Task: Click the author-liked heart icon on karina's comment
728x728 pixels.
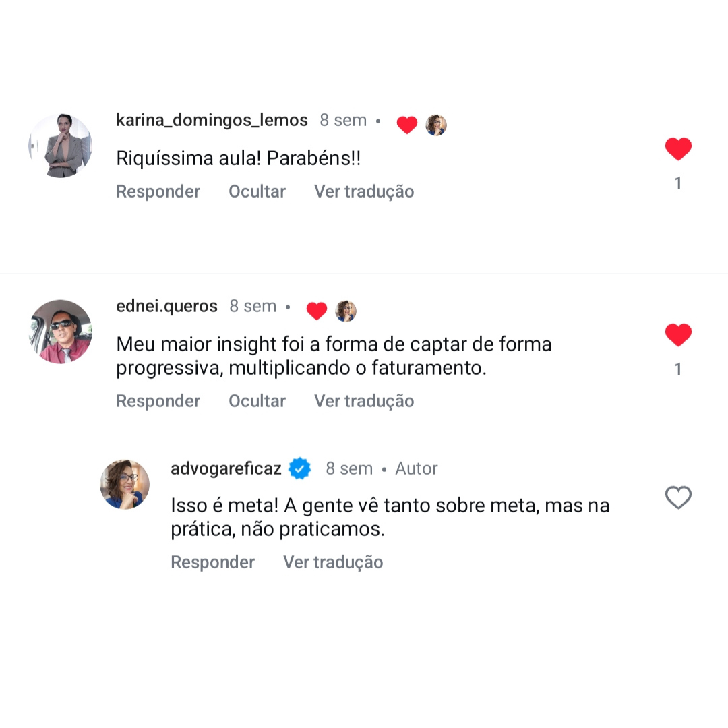Action: (406, 125)
